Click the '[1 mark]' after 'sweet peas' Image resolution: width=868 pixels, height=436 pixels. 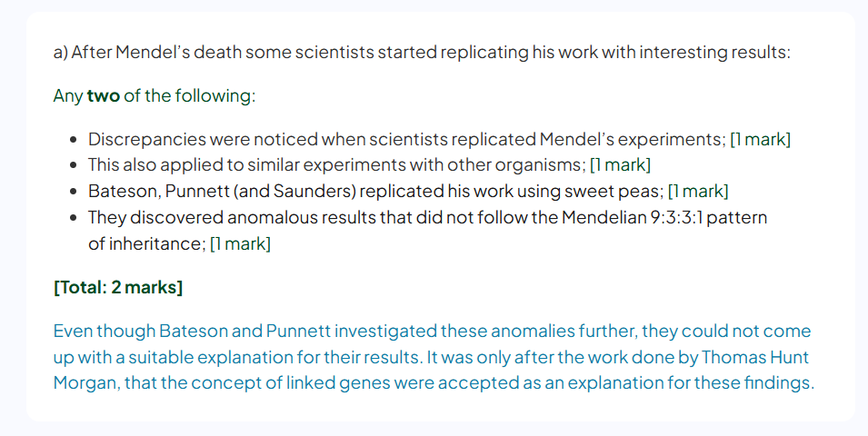[698, 191]
